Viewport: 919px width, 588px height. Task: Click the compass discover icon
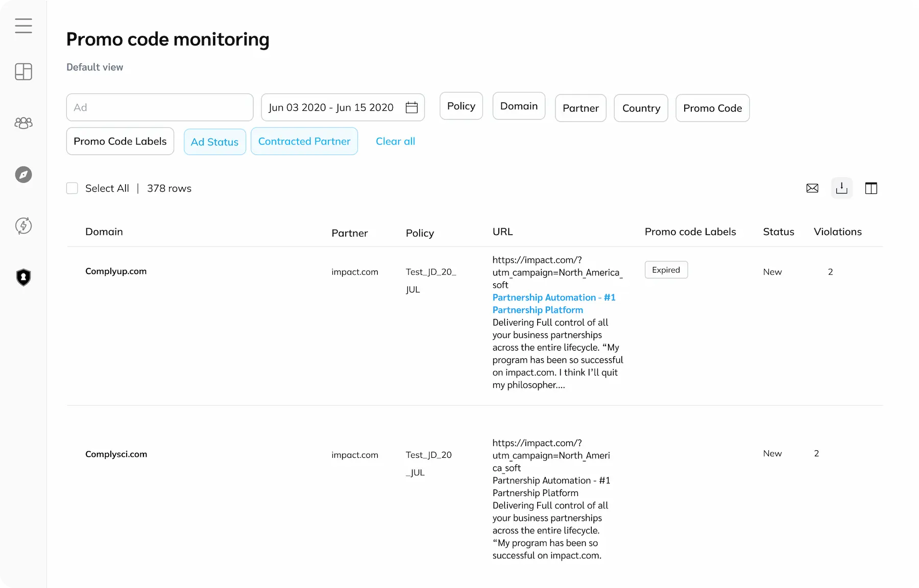click(x=23, y=175)
